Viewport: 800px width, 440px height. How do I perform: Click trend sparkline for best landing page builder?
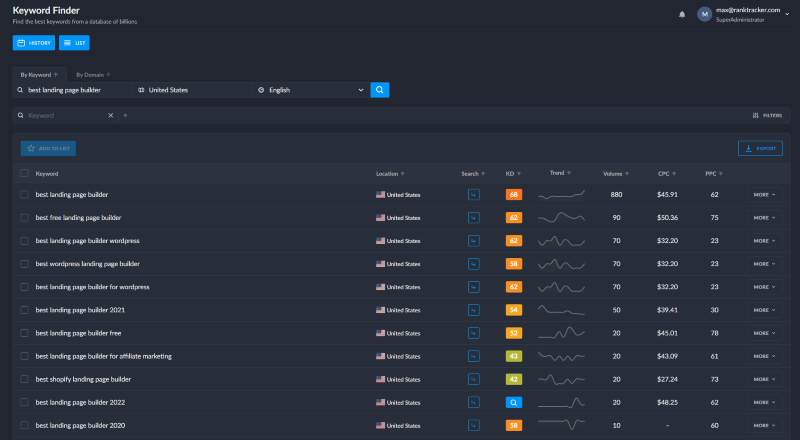coord(561,194)
